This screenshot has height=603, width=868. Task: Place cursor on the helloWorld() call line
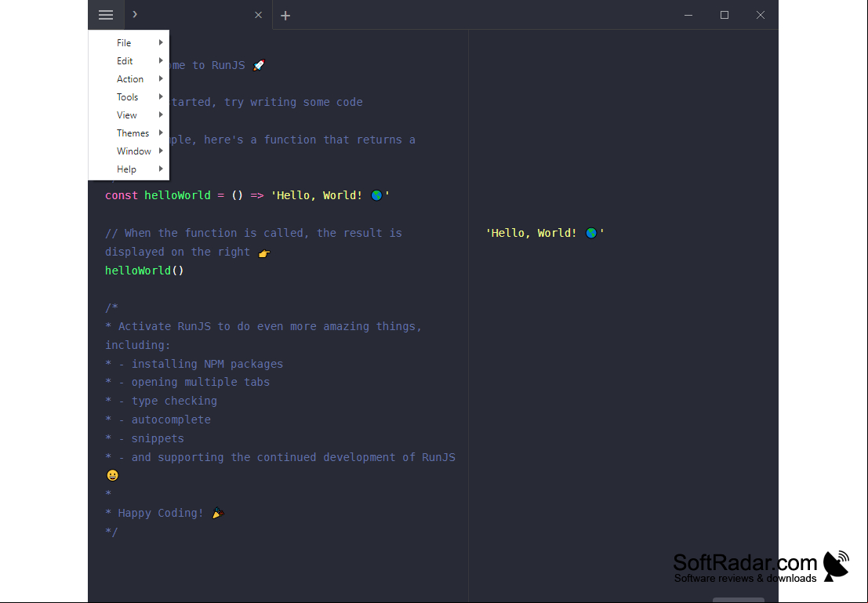[144, 271]
